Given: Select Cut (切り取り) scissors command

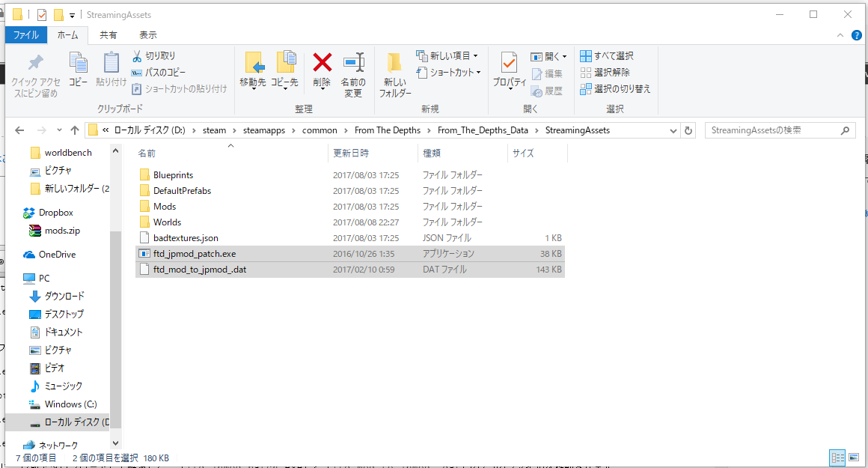Looking at the screenshot, I should click(154, 56).
